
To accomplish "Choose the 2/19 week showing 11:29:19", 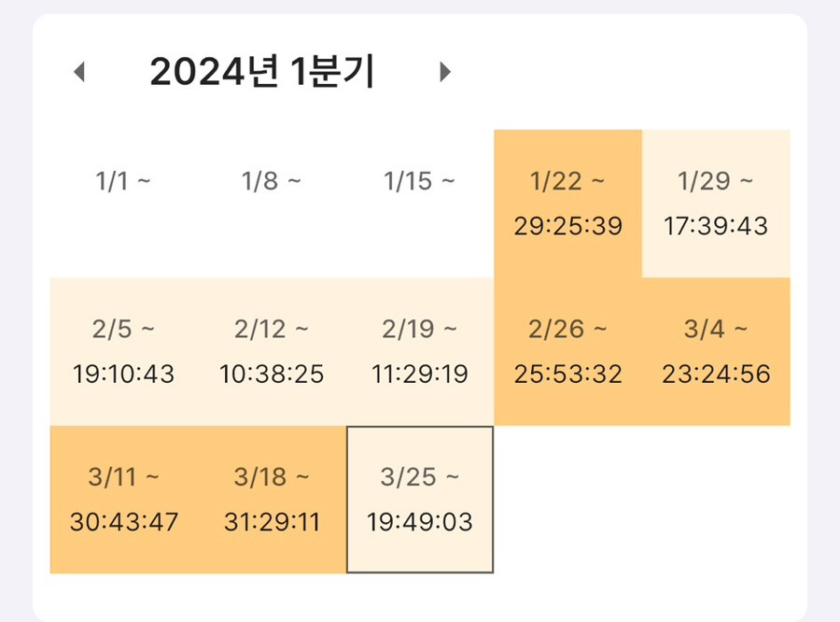I will point(420,351).
